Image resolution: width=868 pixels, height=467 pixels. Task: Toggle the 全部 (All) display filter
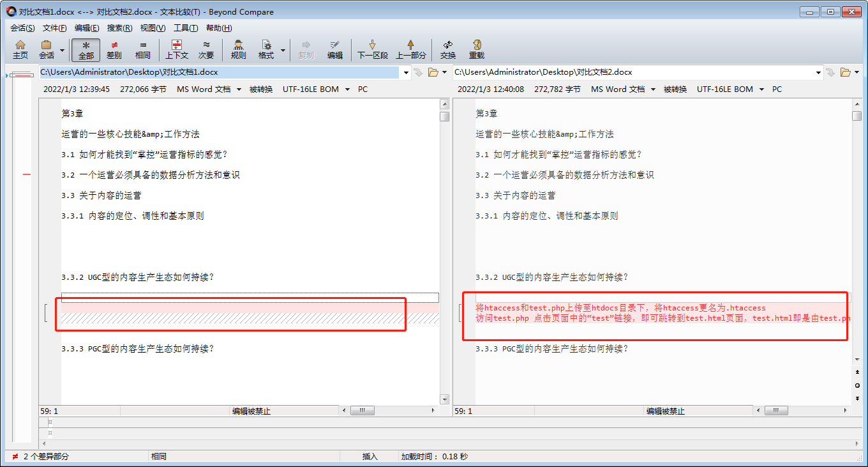[x=86, y=50]
